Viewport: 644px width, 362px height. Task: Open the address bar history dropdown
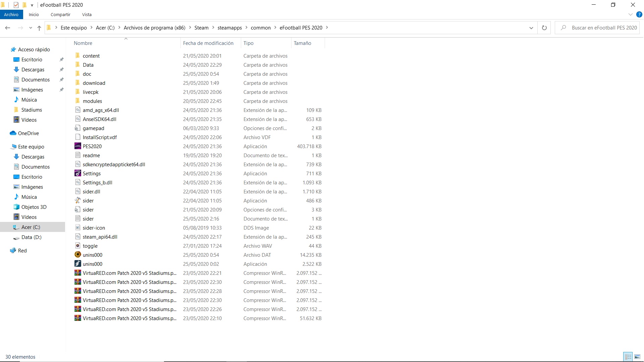531,28
